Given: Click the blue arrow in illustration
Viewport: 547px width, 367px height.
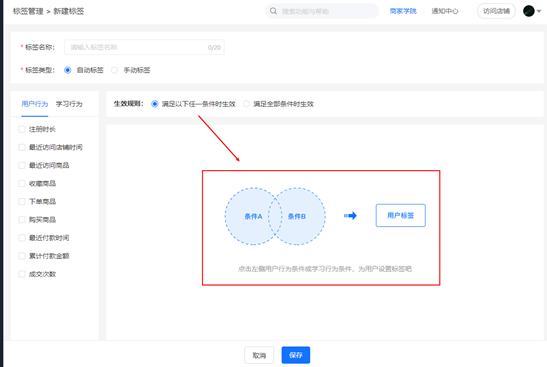Looking at the screenshot, I should 350,216.
